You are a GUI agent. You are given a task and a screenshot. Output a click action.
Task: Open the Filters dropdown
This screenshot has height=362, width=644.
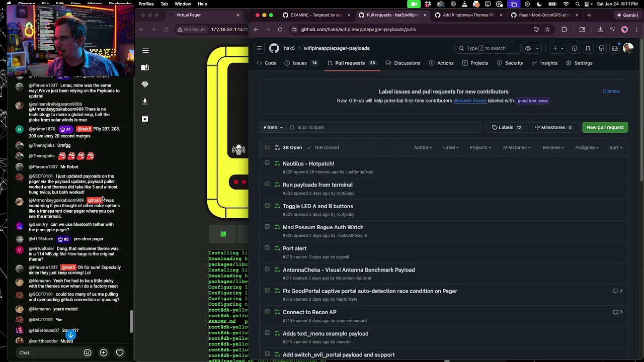273,128
